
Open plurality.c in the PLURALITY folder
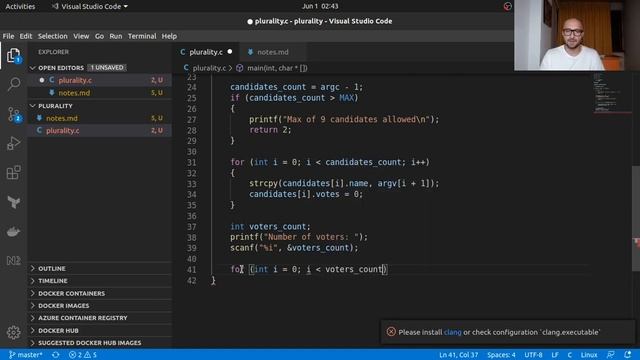click(x=100, y=131)
